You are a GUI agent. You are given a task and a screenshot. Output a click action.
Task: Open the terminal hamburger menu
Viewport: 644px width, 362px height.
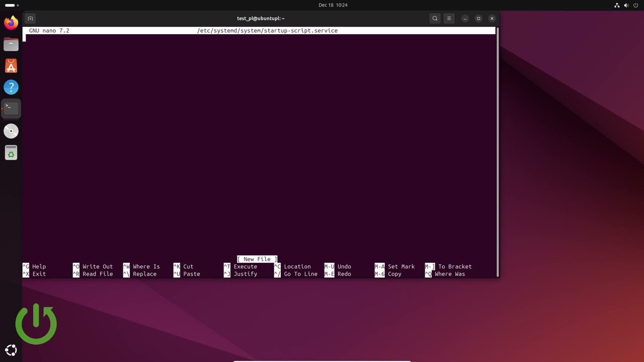click(449, 19)
